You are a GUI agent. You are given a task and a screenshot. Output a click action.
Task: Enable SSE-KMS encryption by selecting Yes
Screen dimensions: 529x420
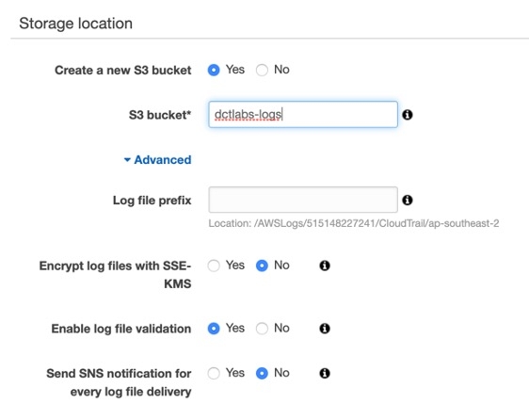(214, 266)
